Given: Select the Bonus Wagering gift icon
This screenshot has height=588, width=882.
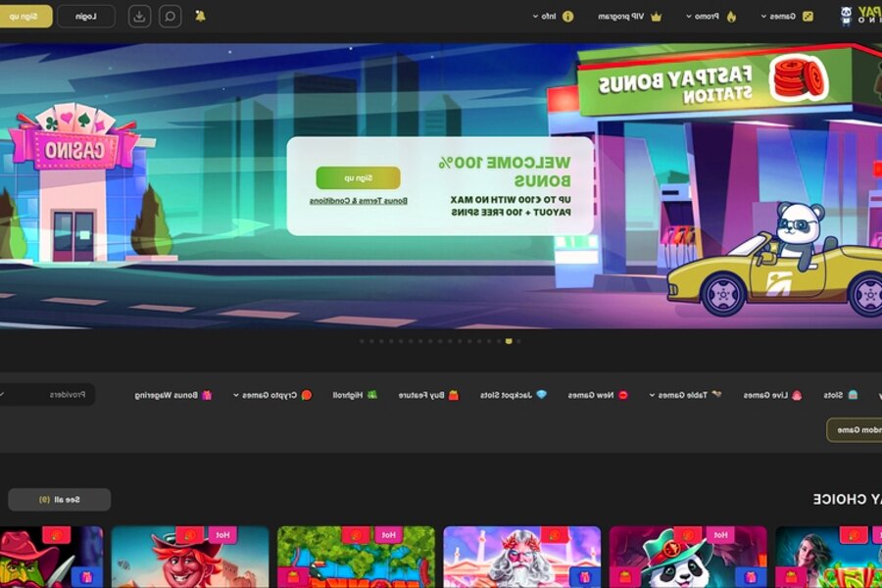Looking at the screenshot, I should pos(207,395).
